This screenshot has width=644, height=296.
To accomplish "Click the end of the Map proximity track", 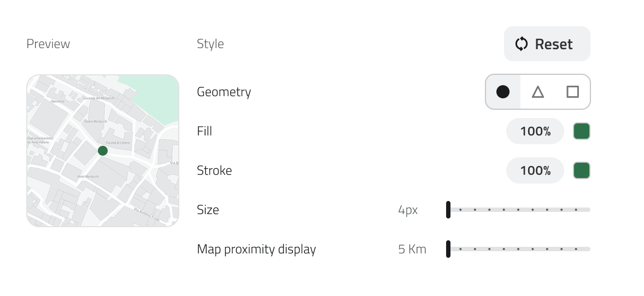I will click(588, 249).
